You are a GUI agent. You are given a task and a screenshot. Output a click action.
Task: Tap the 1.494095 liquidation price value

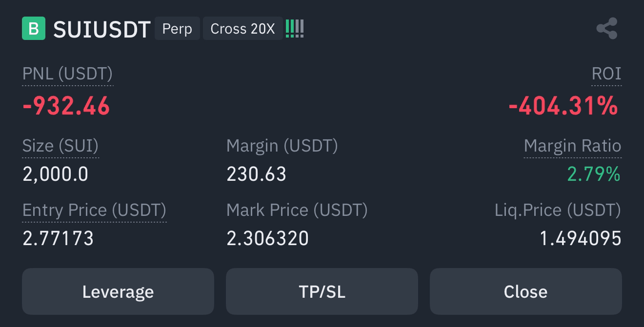click(581, 238)
